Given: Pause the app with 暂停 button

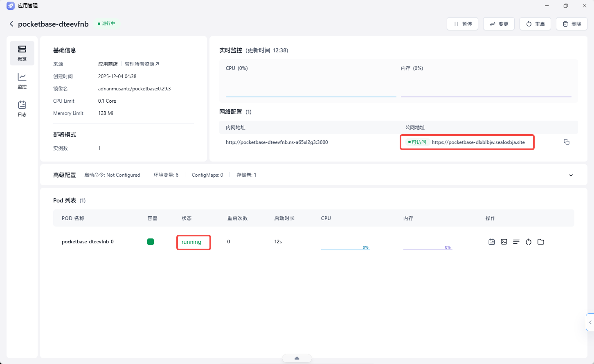Looking at the screenshot, I should pos(462,24).
